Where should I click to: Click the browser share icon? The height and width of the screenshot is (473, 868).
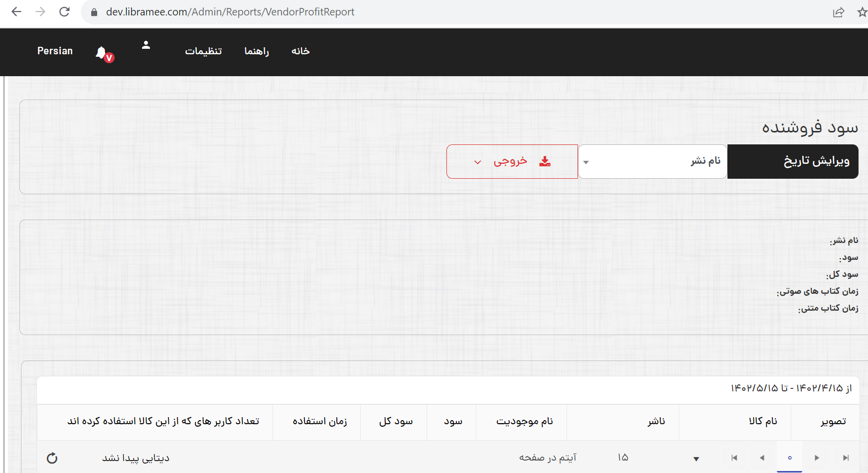pos(839,12)
